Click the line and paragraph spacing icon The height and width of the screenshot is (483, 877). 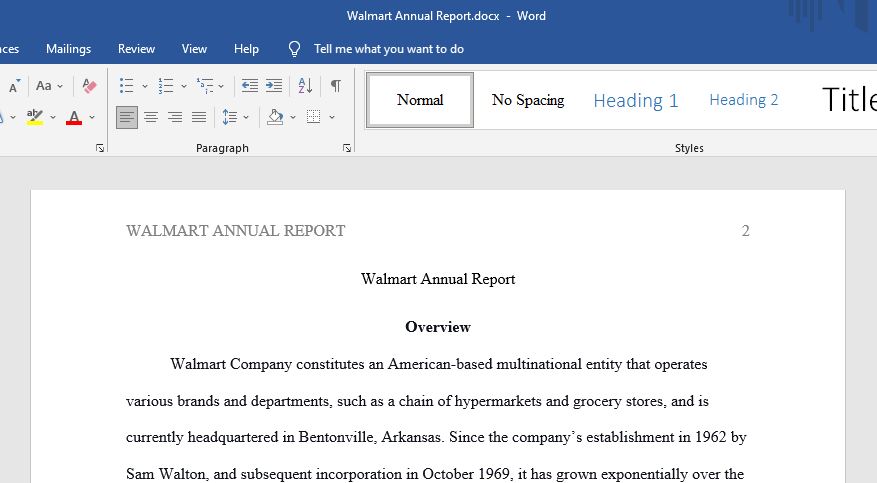(x=230, y=117)
